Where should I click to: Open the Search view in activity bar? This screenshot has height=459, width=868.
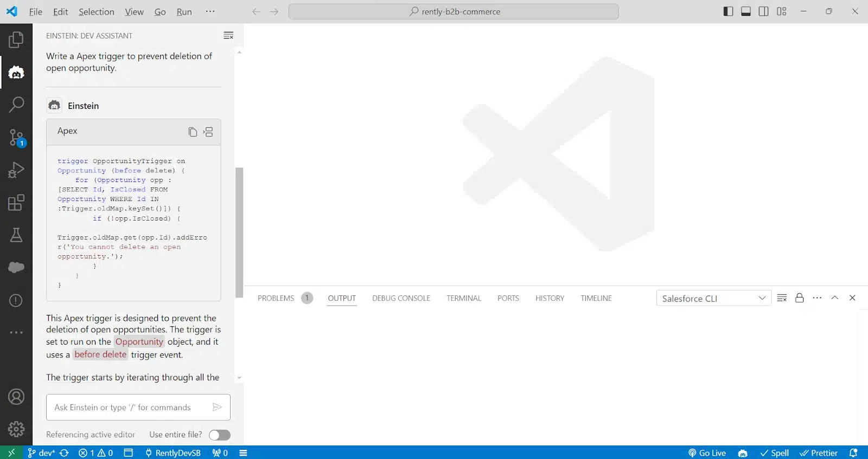(16, 105)
